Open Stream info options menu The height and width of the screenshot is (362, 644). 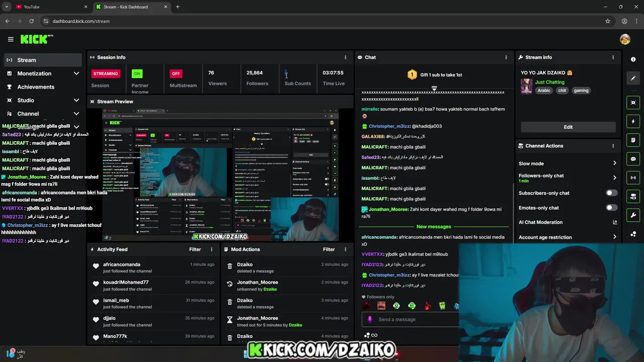point(613,57)
